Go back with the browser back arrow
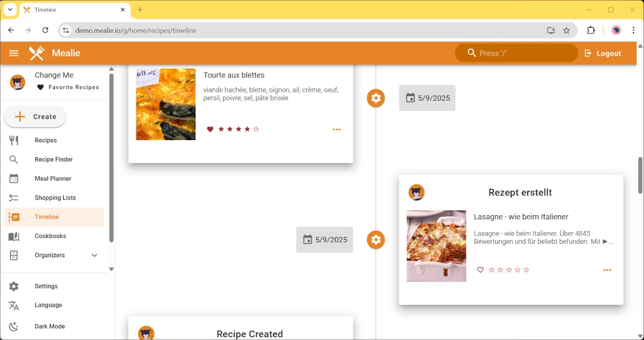This screenshot has width=644, height=340. coord(11,30)
